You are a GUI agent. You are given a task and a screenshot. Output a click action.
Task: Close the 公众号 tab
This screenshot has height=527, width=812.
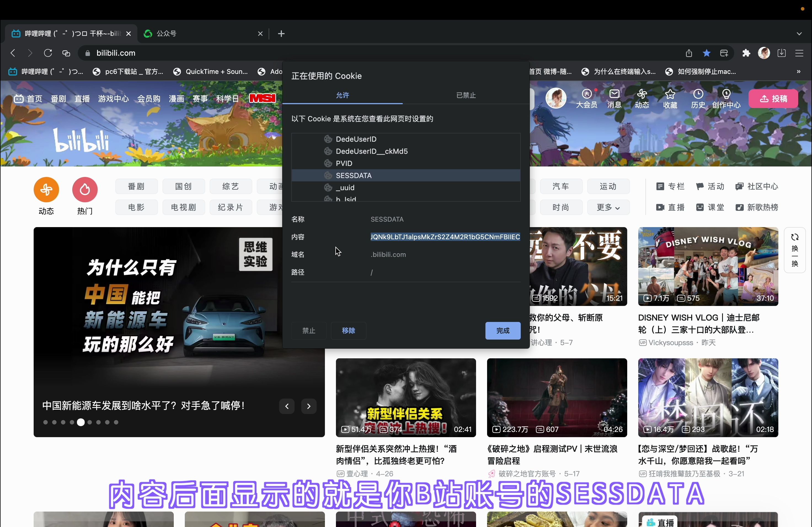coord(260,34)
